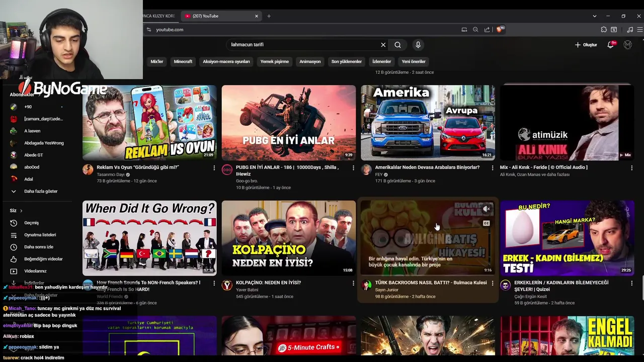Open a new browser tab
Screen dimensions: 644x362
coord(269,16)
